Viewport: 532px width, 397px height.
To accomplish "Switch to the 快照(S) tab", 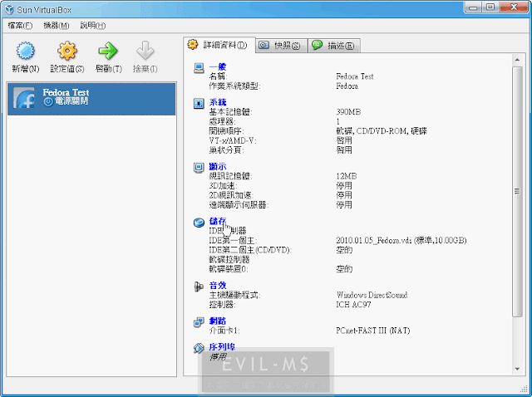I will click(281, 46).
